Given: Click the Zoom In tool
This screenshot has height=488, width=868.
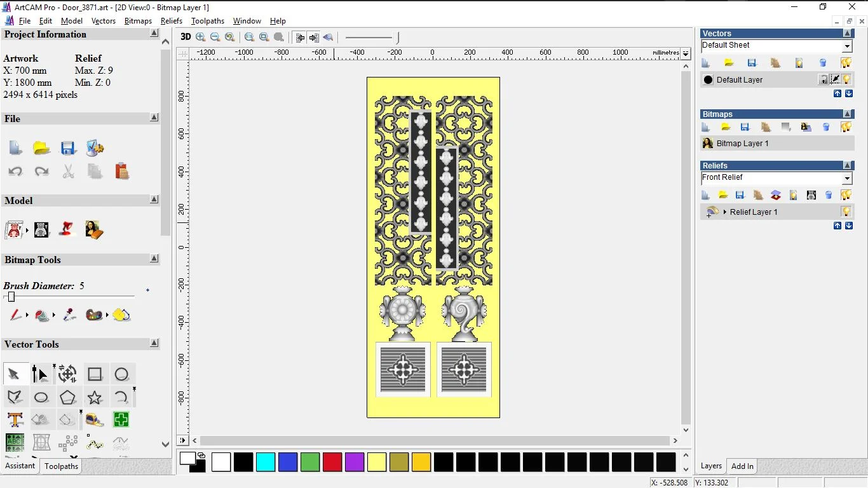Looking at the screenshot, I should [201, 37].
